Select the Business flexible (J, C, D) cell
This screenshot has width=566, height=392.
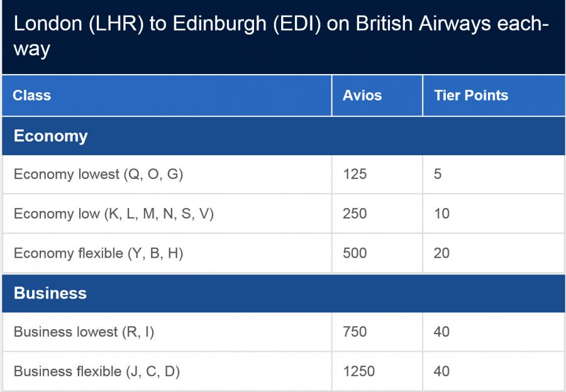click(x=97, y=371)
